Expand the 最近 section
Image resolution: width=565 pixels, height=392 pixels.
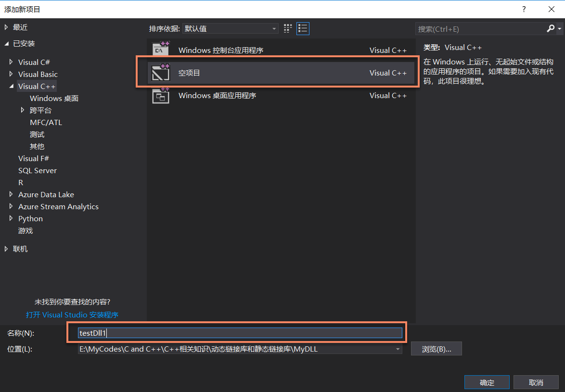(x=6, y=27)
